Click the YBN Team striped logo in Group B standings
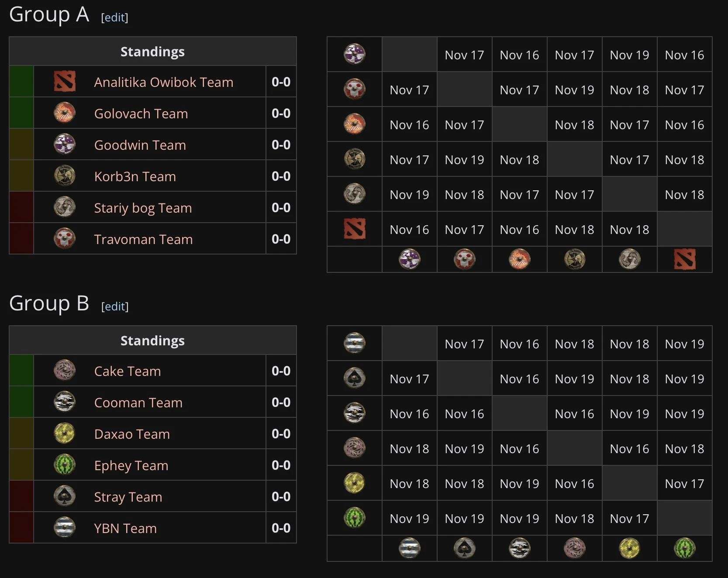 coord(65,528)
